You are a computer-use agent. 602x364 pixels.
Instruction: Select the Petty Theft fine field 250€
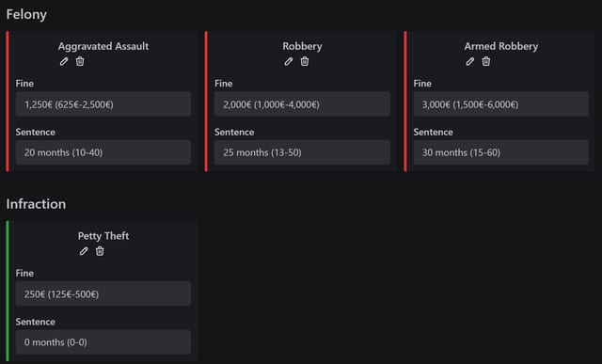pyautogui.click(x=103, y=293)
